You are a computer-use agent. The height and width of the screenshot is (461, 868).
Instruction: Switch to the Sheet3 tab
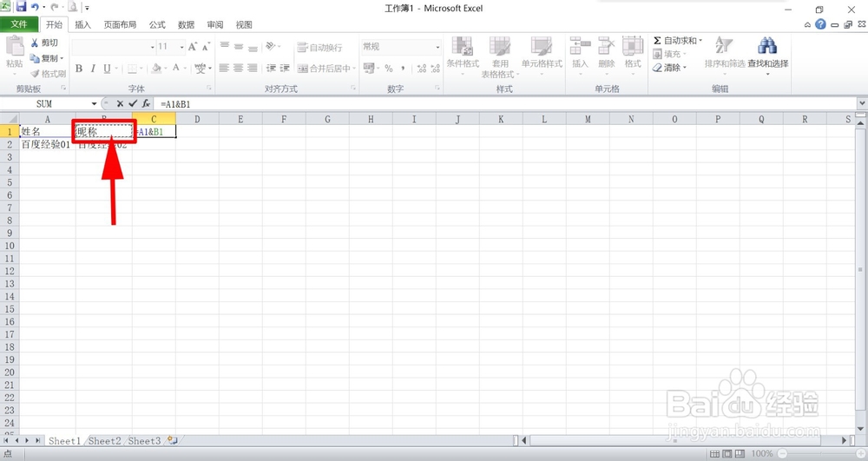(144, 440)
